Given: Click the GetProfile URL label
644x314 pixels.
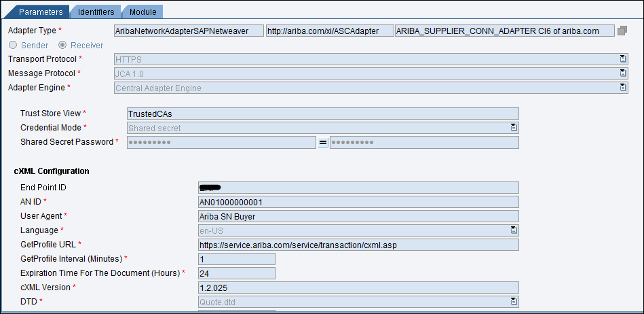Looking at the screenshot, I should [48, 244].
